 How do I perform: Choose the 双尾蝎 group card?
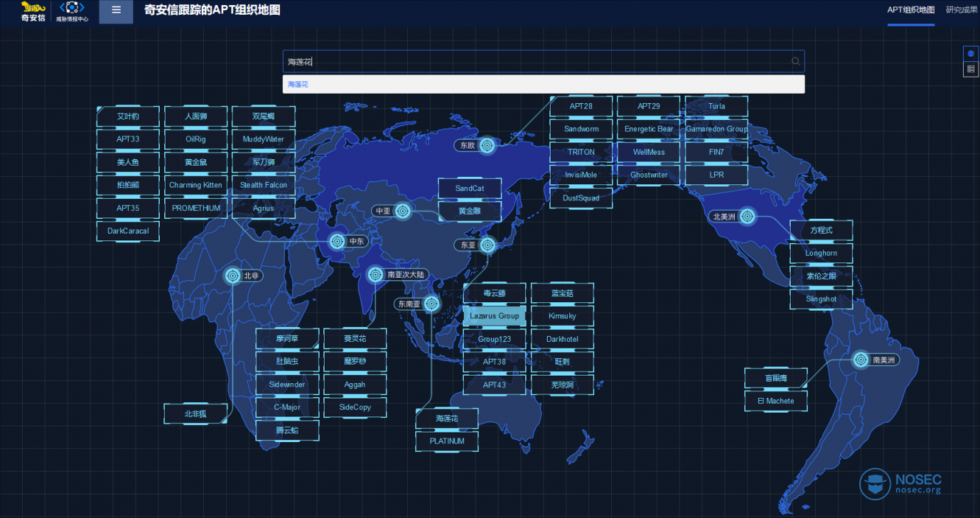263,116
